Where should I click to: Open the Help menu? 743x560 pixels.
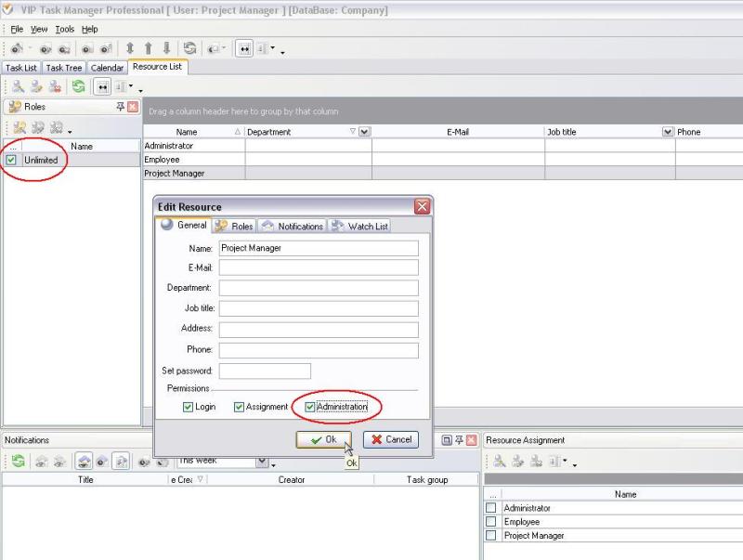(x=89, y=30)
